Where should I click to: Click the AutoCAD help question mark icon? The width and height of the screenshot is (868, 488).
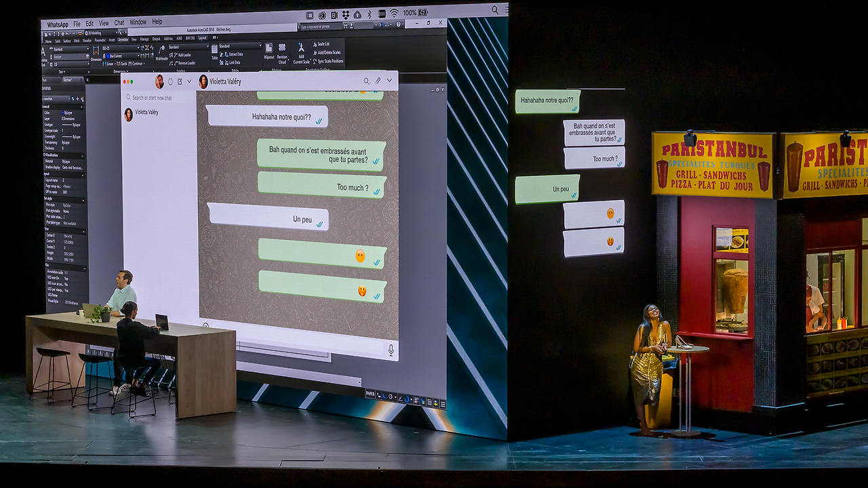point(398,26)
